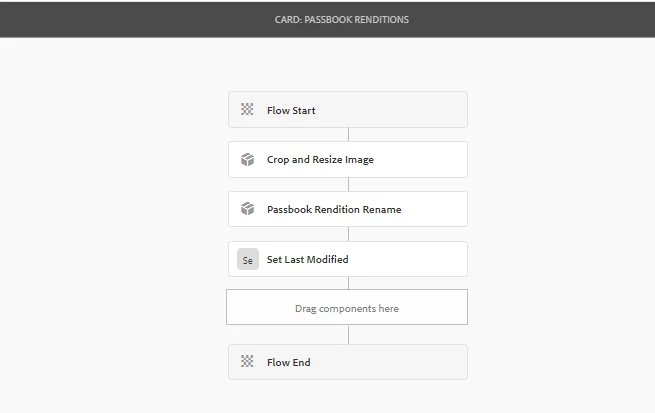Click connector between Rename and Set Last Modified
Image resolution: width=655 pixels, height=413 pixels.
click(348, 234)
